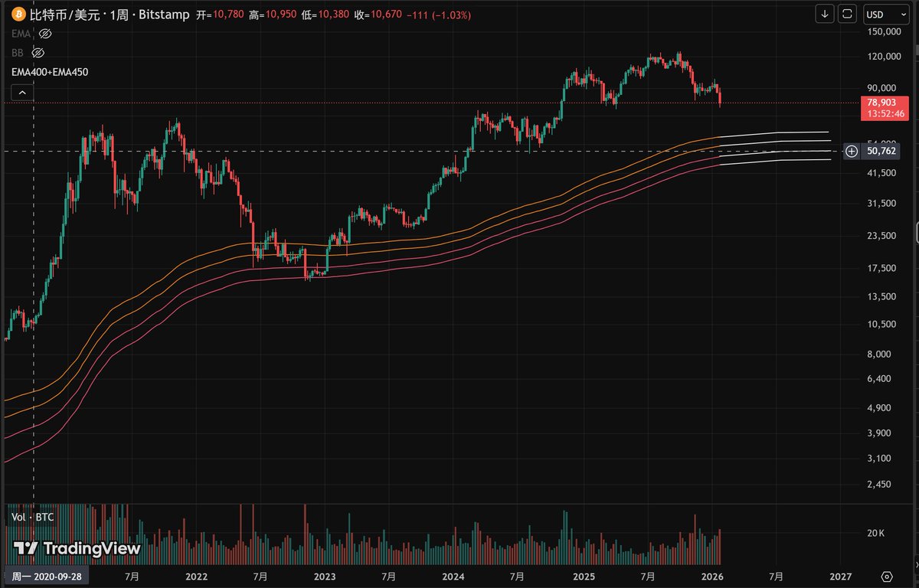919x588 pixels.
Task: Show the hidden BB indicator via eye icon
Action: click(x=38, y=53)
